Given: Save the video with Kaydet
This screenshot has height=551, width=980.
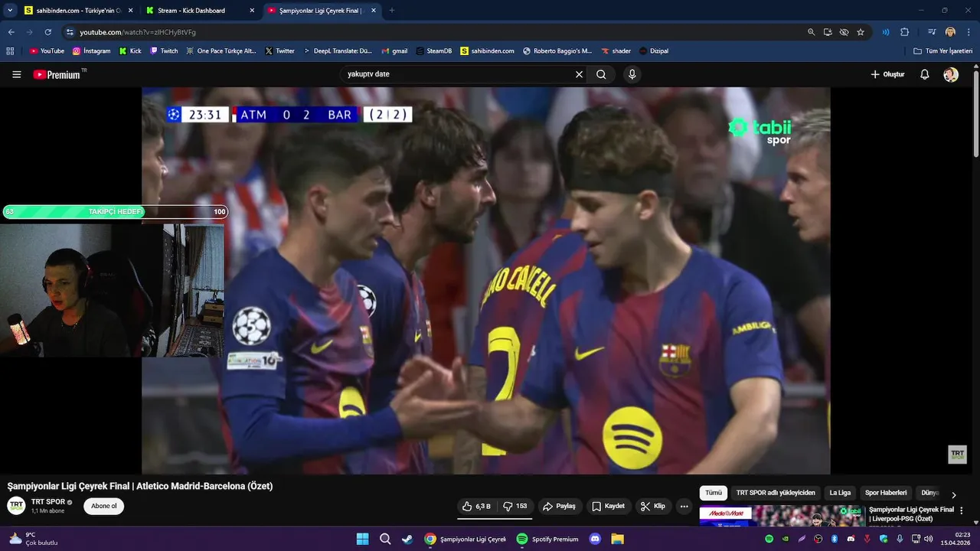Looking at the screenshot, I should pos(608,506).
